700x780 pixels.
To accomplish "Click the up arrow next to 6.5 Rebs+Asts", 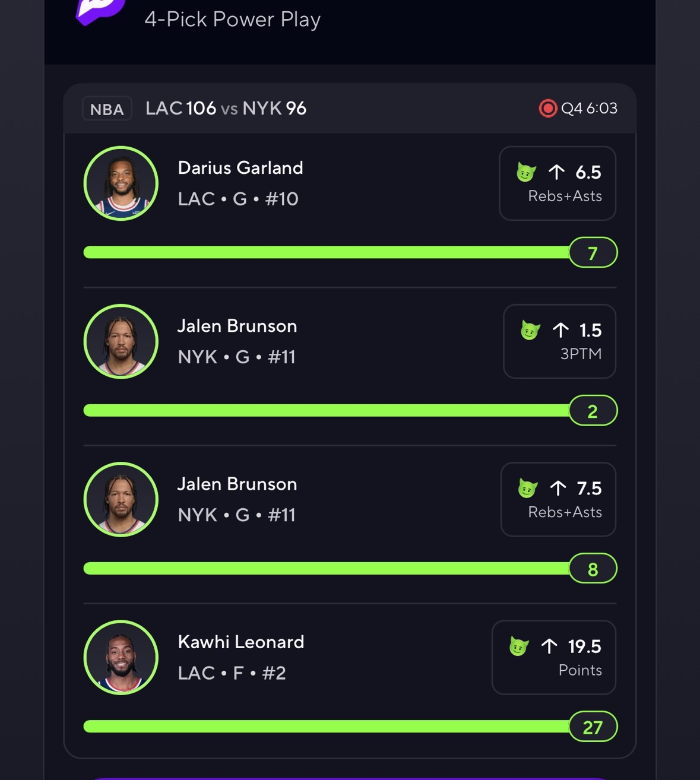I will tap(556, 172).
